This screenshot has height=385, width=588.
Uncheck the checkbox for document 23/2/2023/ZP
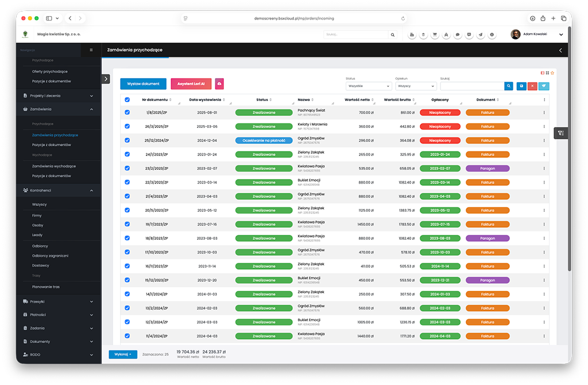[127, 169]
